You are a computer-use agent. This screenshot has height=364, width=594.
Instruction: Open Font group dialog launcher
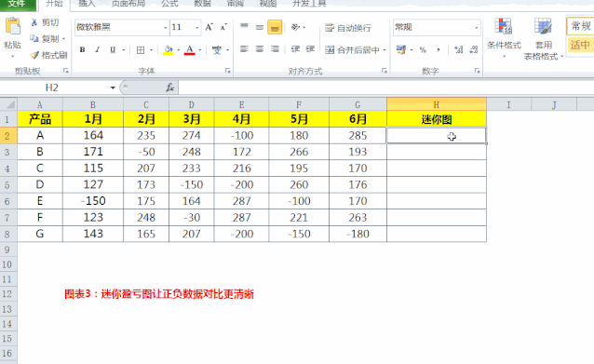pos(228,71)
